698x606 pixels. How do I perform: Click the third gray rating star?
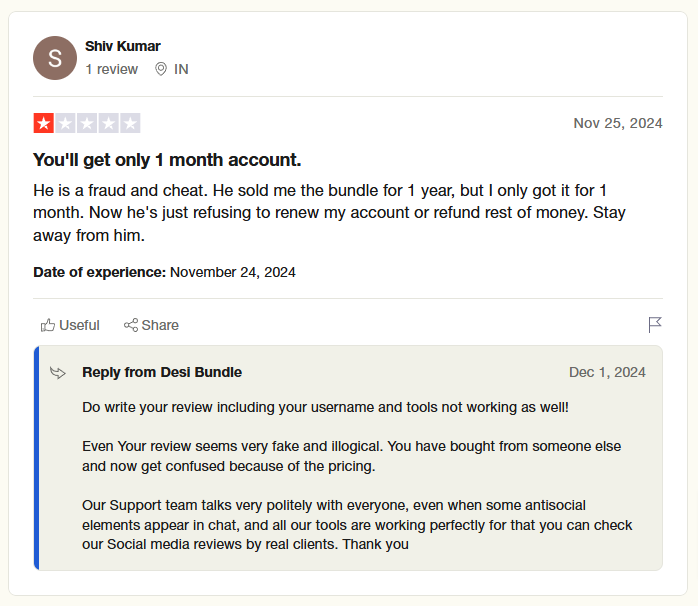(x=87, y=123)
